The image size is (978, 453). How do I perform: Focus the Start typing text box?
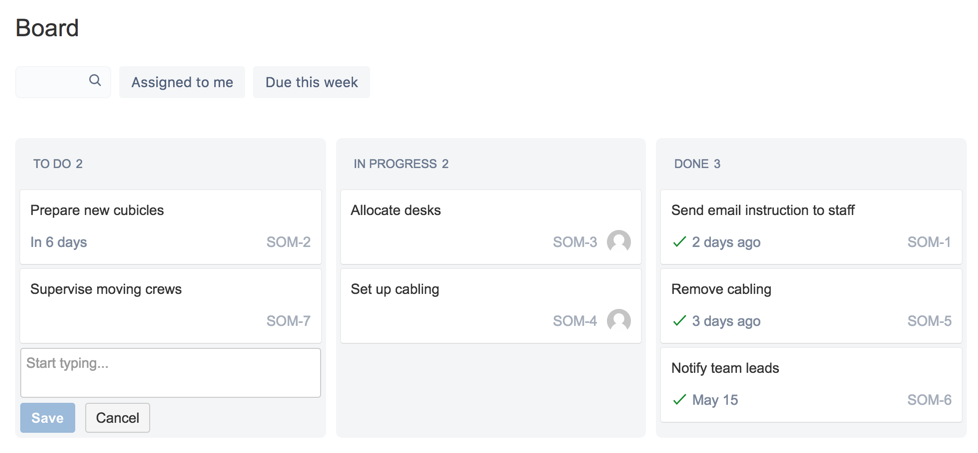point(170,373)
